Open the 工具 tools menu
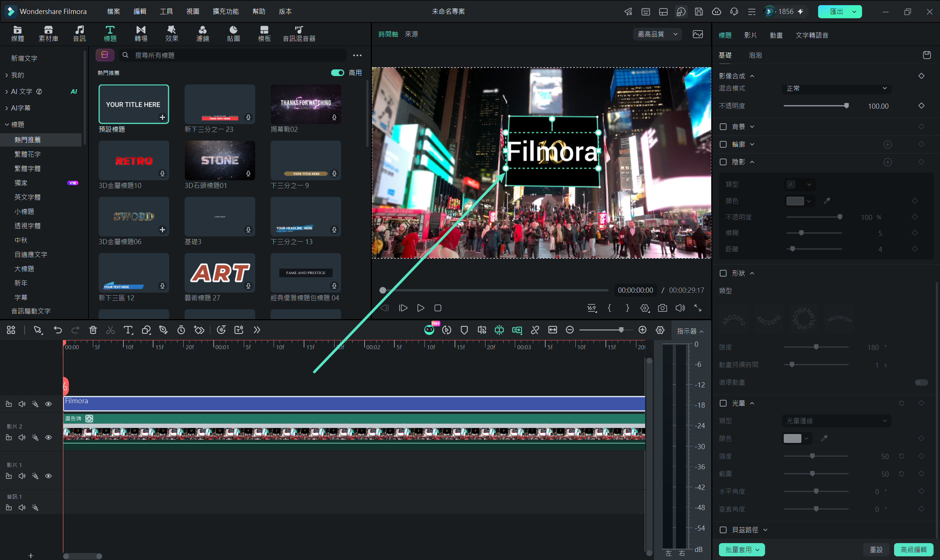The image size is (940, 560). click(x=166, y=11)
